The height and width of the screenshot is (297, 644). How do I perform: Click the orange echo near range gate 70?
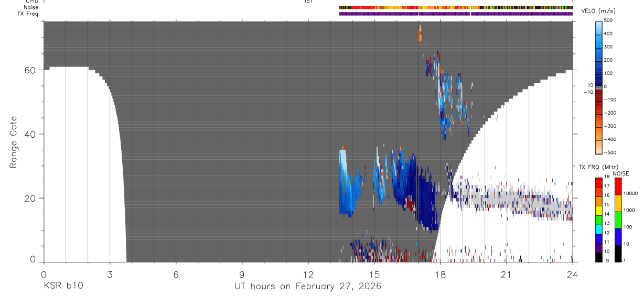(420, 34)
